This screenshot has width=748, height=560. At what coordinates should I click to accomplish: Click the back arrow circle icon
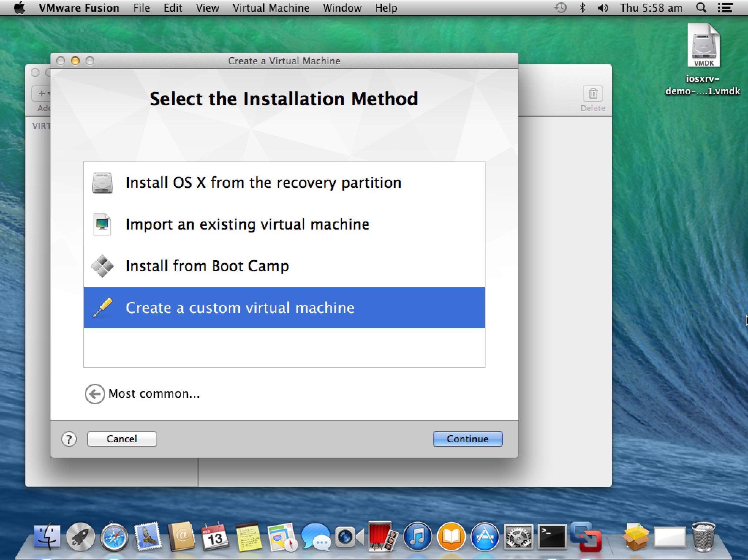[95, 394]
